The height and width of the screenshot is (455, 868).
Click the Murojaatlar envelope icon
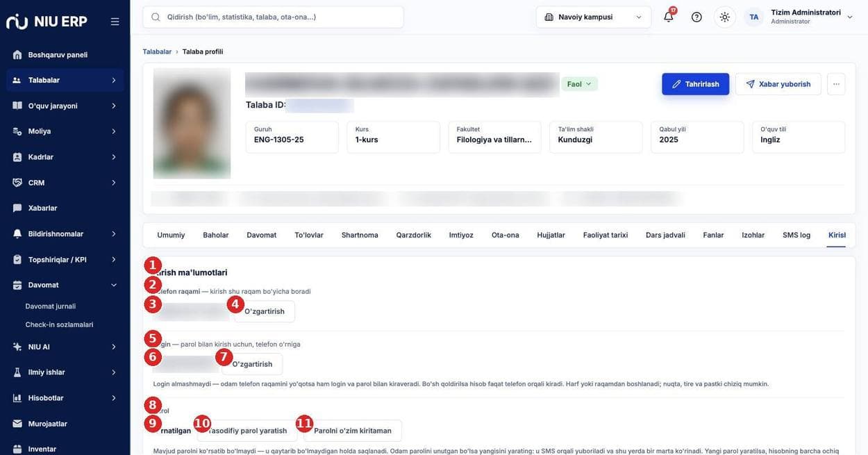pos(17,424)
